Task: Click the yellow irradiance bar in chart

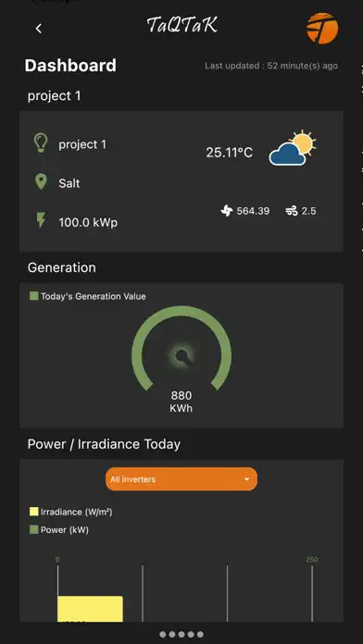Action: (90, 609)
